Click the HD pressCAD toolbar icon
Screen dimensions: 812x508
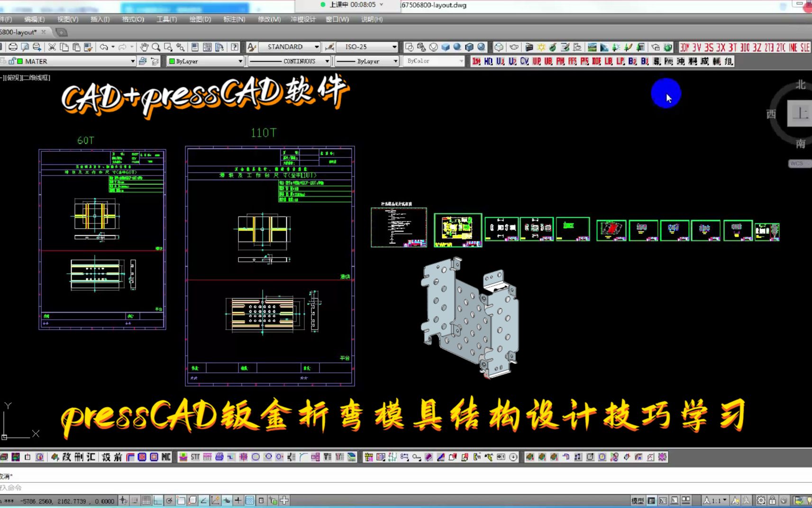[x=488, y=61]
